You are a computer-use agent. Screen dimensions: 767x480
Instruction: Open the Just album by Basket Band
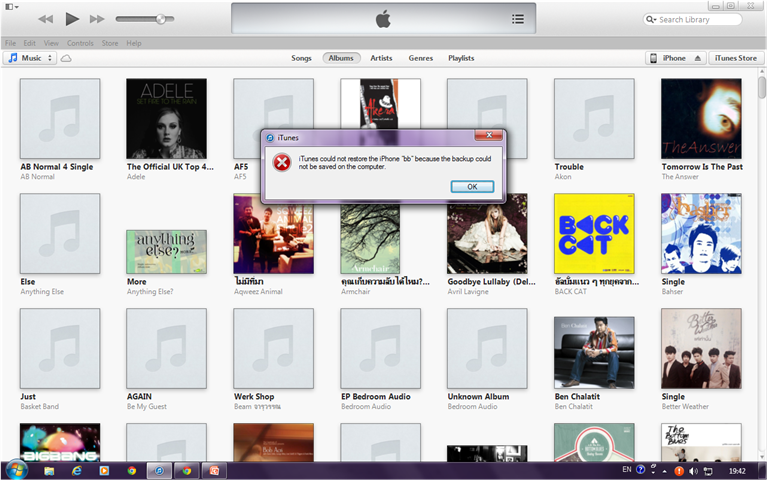pos(60,348)
